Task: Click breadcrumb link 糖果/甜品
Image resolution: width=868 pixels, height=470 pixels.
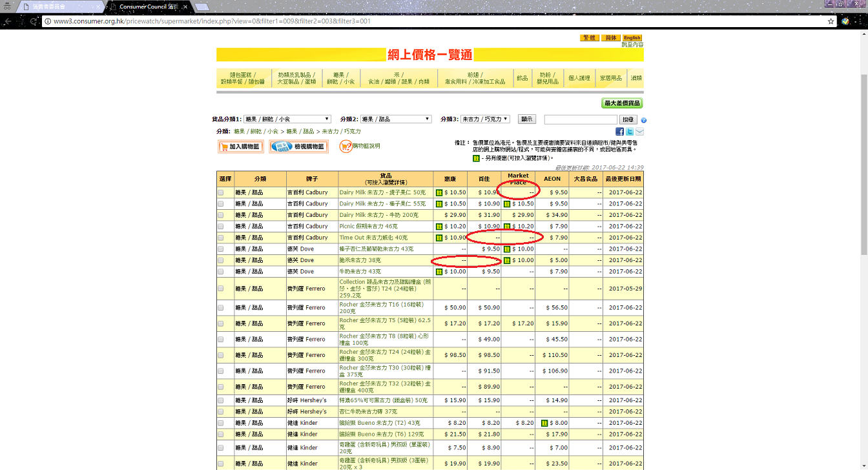Action: tap(300, 132)
